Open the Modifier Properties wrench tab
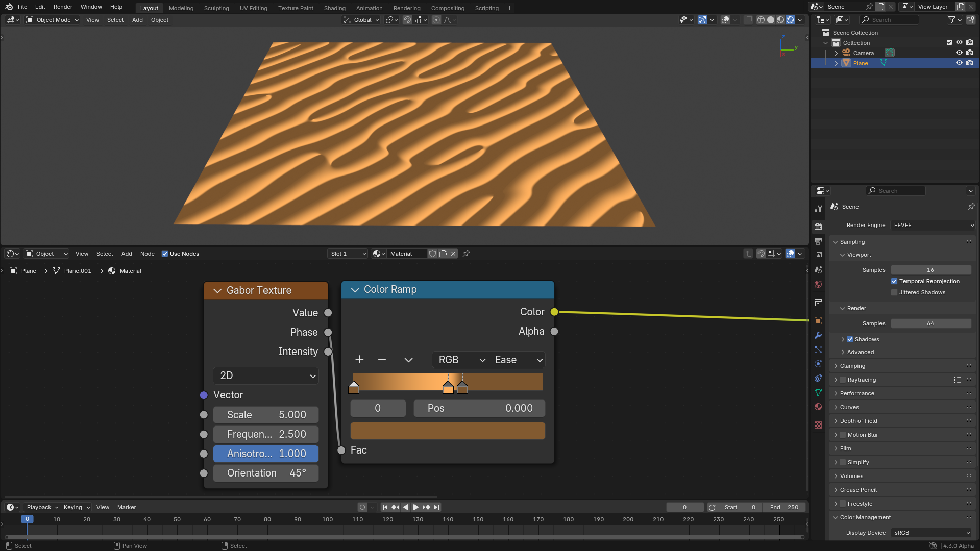Viewport: 980px width, 551px height. (818, 335)
